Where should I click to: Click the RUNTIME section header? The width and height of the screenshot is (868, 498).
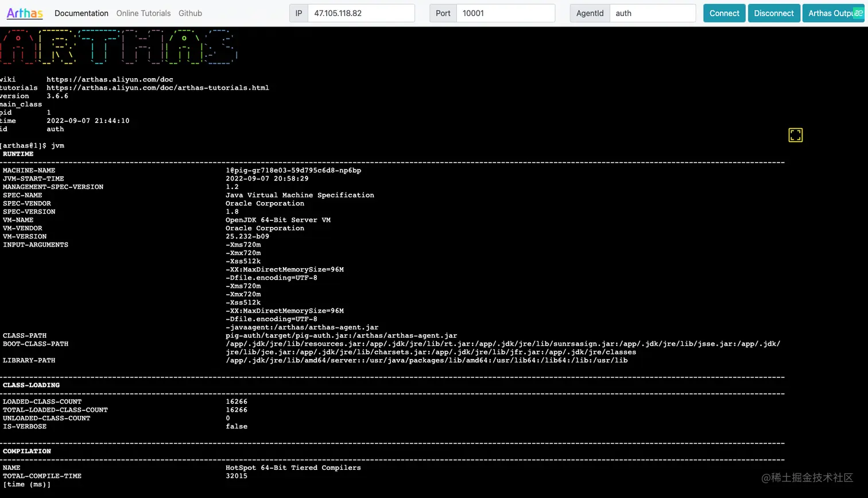(18, 154)
